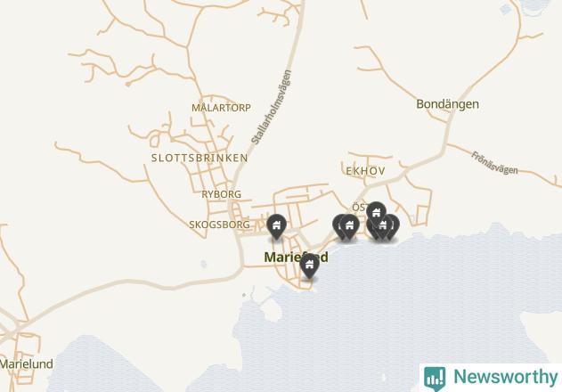The height and width of the screenshot is (392, 562).
Task: Select house marker in the eastern cluster center
Action: coord(382,226)
